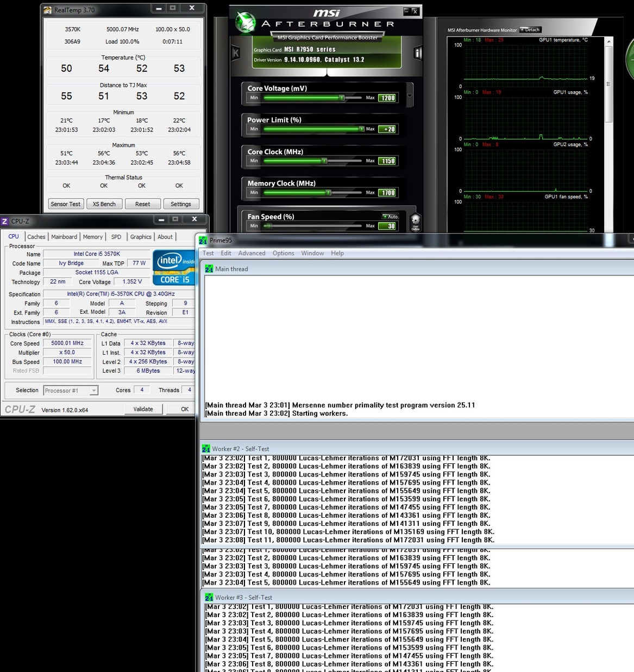This screenshot has width=634, height=672.
Task: Open the Kombustor K button in Afterburner
Action: point(236,53)
